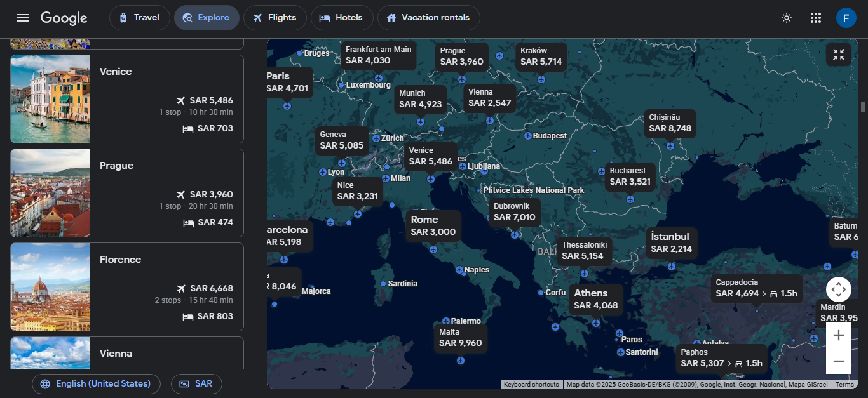Open the main hamburger menu

[x=23, y=18]
